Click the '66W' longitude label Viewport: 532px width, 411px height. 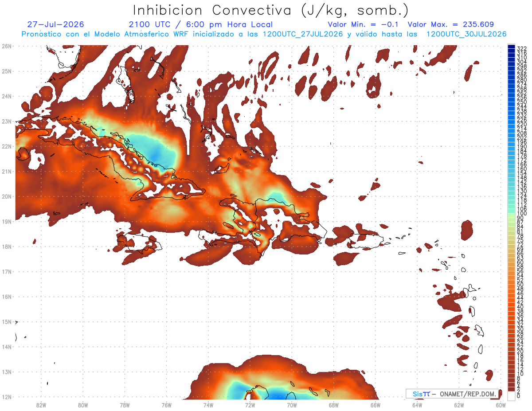pyautogui.click(x=375, y=405)
